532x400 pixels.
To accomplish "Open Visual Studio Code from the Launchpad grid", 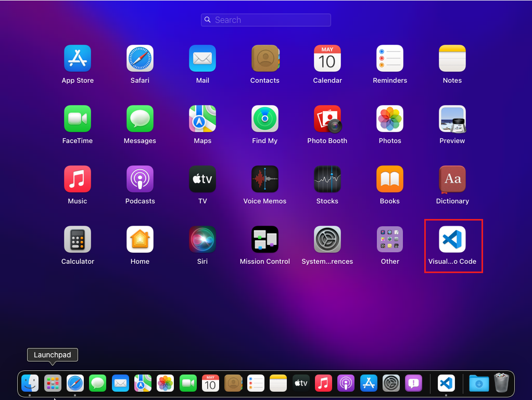I will coord(452,240).
